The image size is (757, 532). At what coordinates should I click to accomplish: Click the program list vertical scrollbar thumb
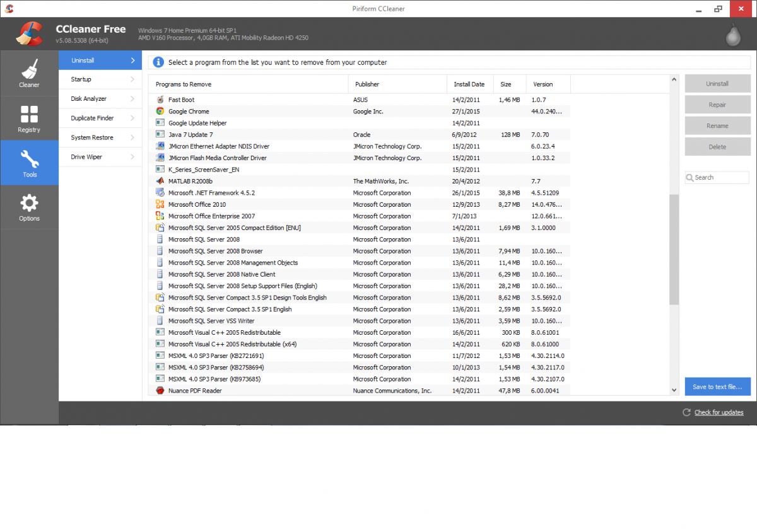(674, 250)
